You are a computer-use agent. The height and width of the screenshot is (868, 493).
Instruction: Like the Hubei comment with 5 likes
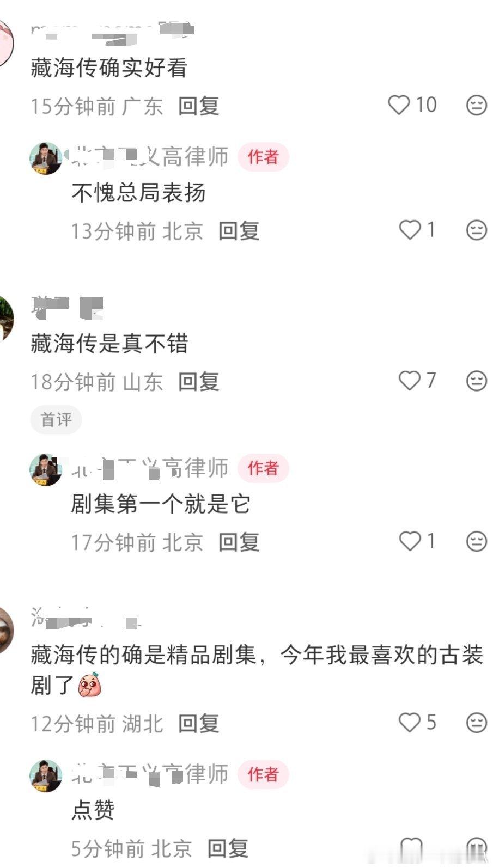(410, 722)
